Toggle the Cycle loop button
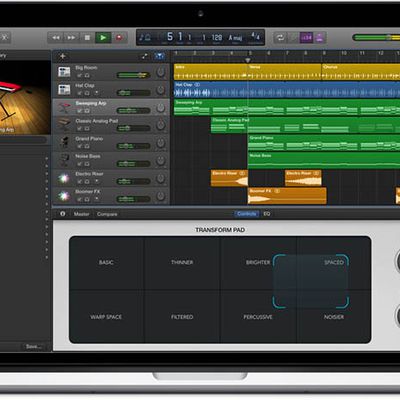 coord(280,38)
